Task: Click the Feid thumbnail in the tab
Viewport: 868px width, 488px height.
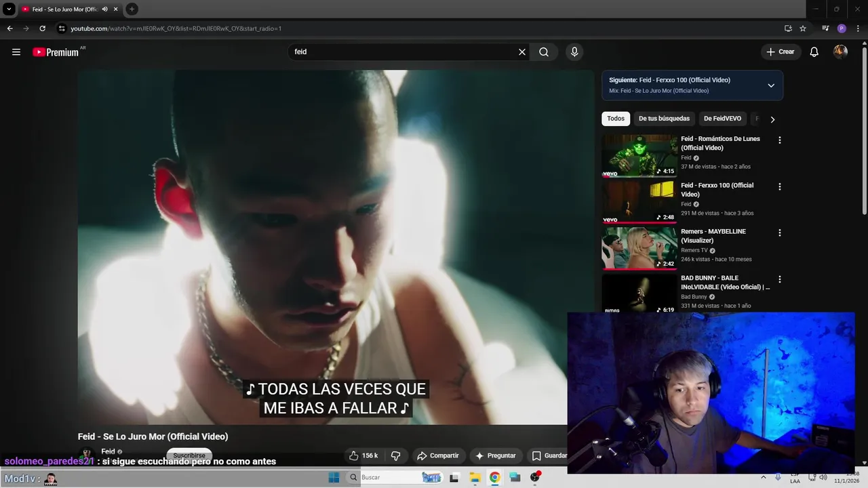Action: tap(25, 9)
